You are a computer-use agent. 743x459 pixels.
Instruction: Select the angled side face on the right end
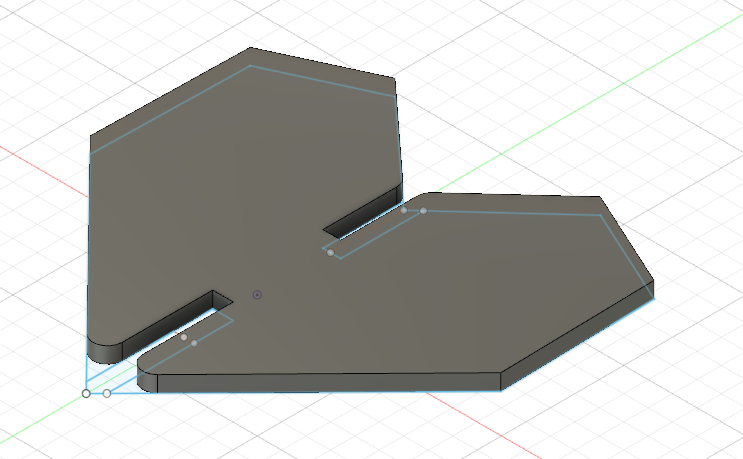coord(578,336)
